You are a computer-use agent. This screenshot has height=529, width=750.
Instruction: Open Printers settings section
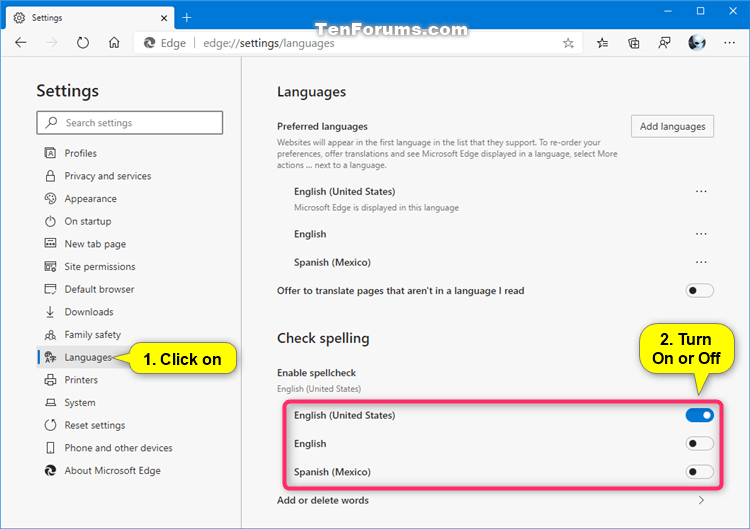click(x=81, y=380)
